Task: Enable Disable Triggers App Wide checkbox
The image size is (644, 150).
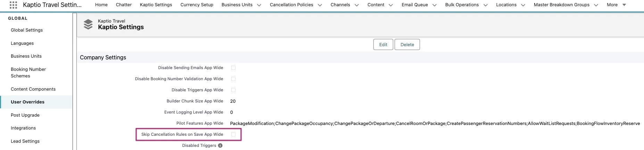Action: (233, 90)
